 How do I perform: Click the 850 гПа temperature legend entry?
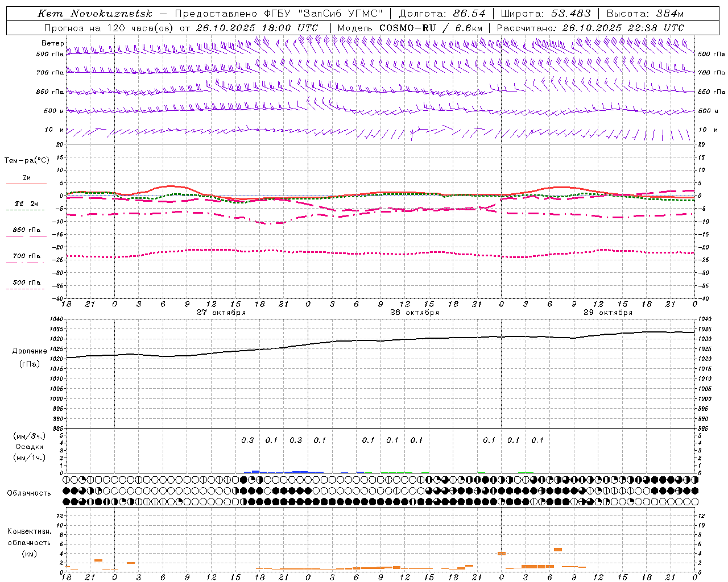pyautogui.click(x=26, y=230)
